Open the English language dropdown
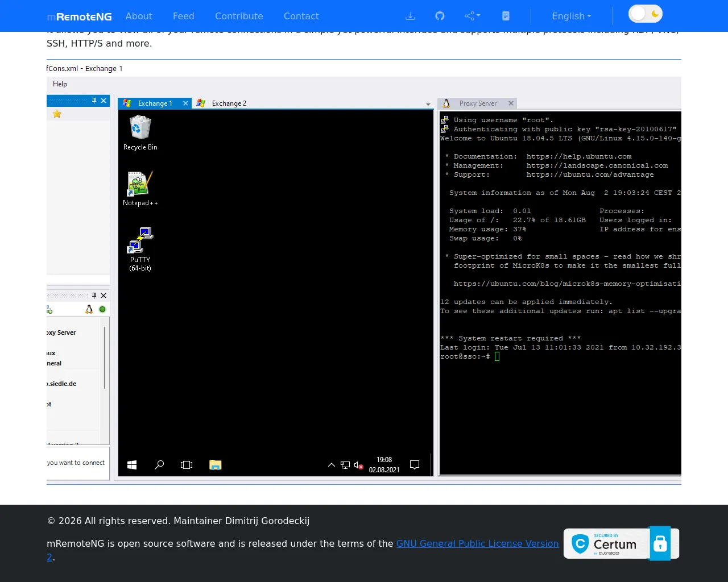The height and width of the screenshot is (582, 728). coord(571,16)
